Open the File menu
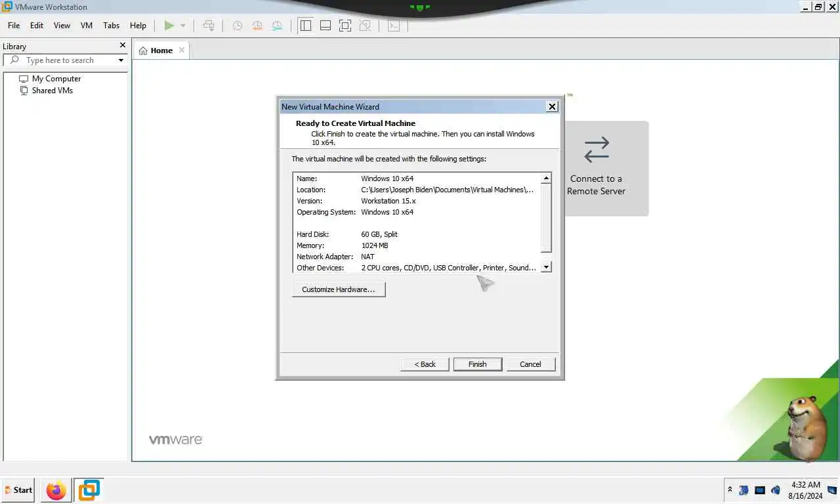This screenshot has height=504, width=840. 14,26
